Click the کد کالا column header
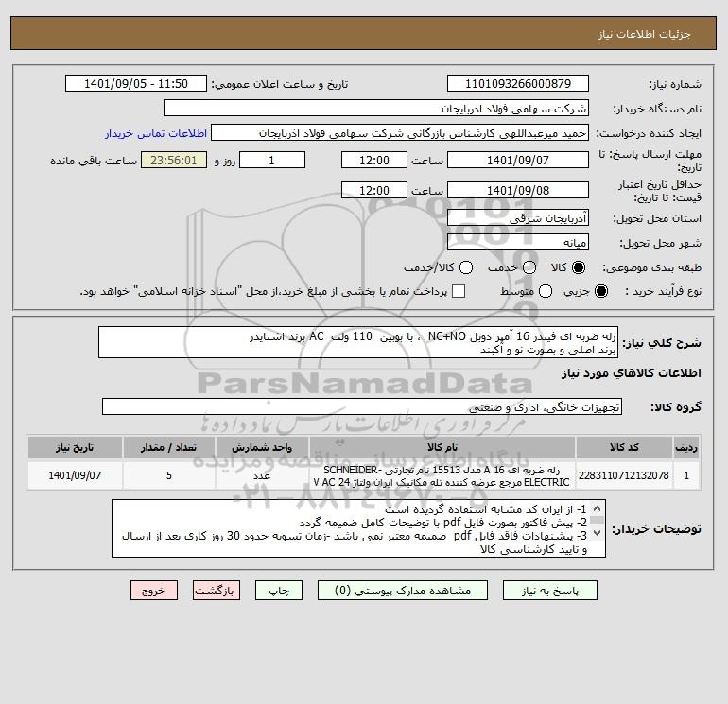The image size is (728, 704). [624, 447]
